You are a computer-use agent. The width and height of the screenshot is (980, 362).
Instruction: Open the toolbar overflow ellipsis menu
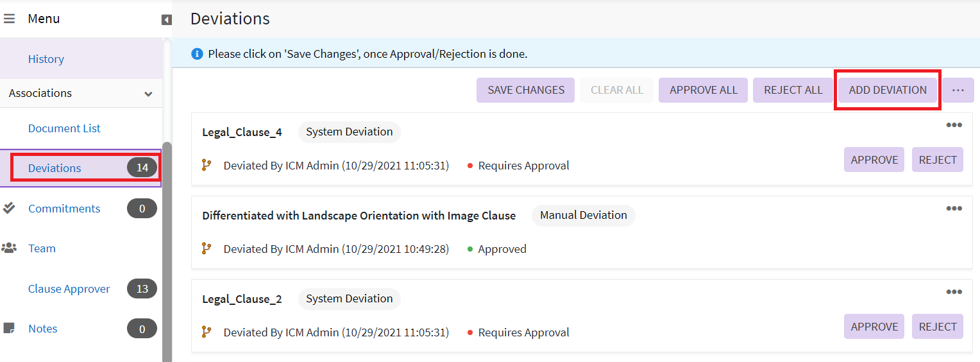tap(958, 90)
